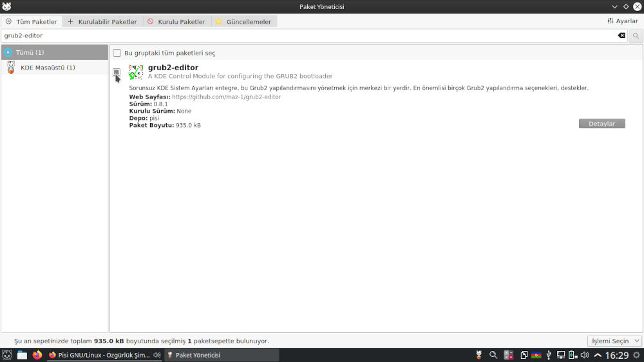Switch to the Güncellemeler tab
Image resolution: width=644 pixels, height=362 pixels.
244,21
